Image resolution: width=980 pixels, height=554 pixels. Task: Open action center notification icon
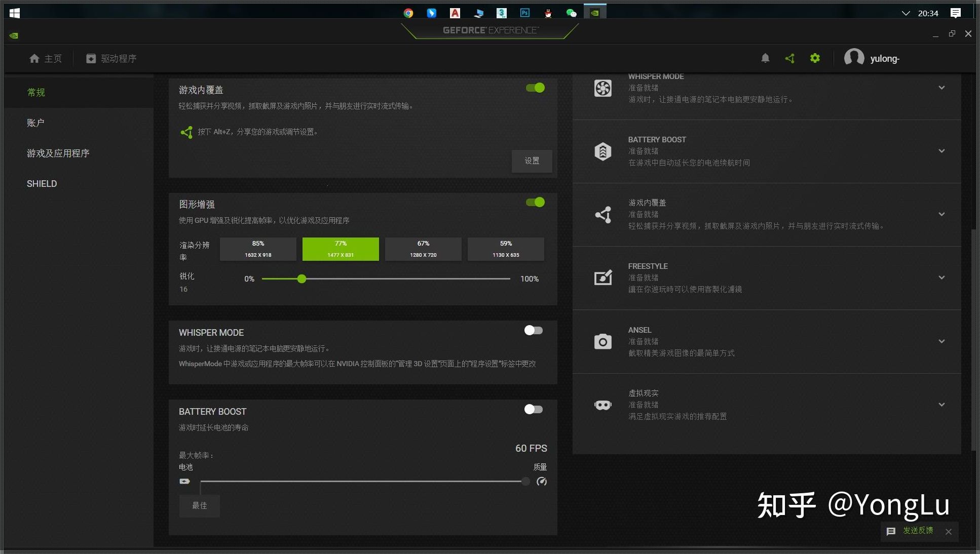(955, 13)
